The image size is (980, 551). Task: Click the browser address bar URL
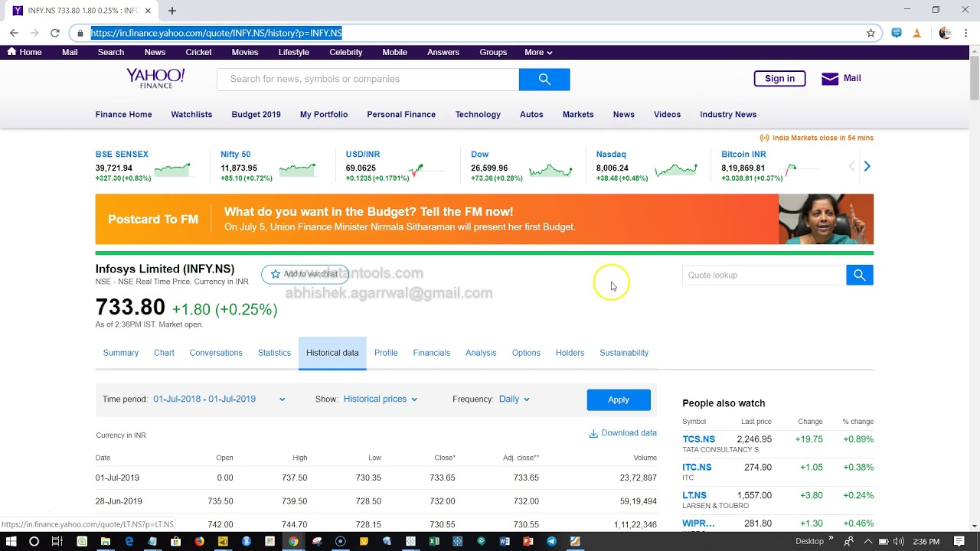[x=217, y=33]
